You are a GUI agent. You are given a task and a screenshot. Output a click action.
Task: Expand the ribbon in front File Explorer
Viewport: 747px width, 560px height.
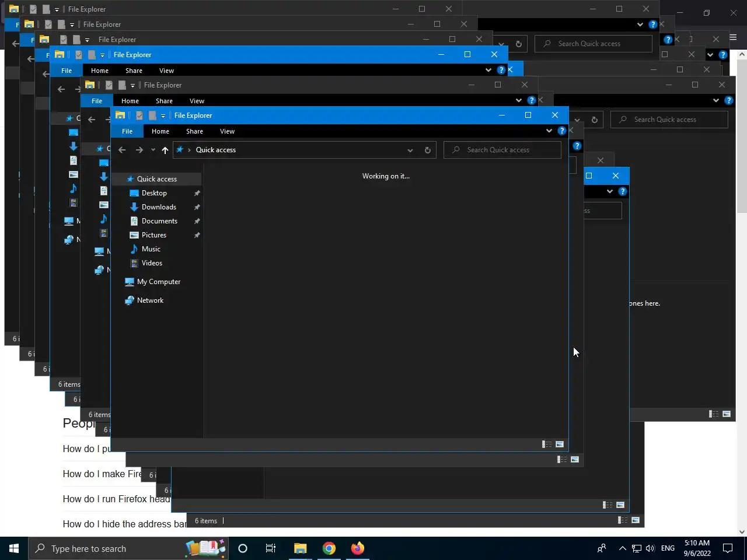(549, 131)
